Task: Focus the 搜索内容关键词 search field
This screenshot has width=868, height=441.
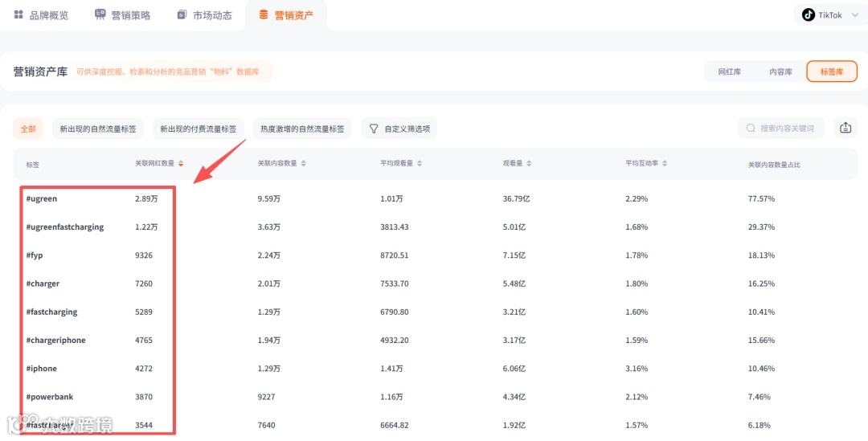Action: click(781, 128)
